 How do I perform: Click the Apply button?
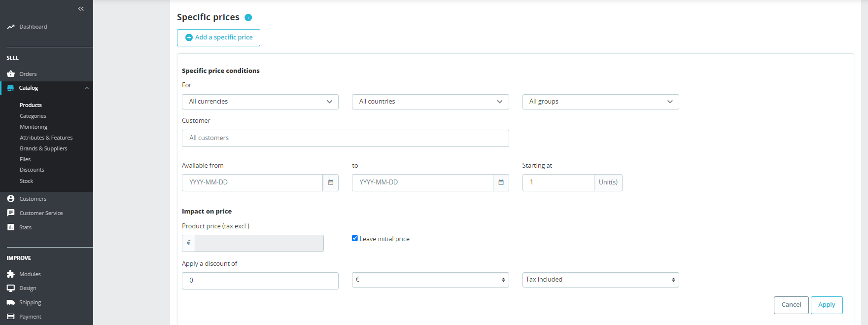click(827, 305)
